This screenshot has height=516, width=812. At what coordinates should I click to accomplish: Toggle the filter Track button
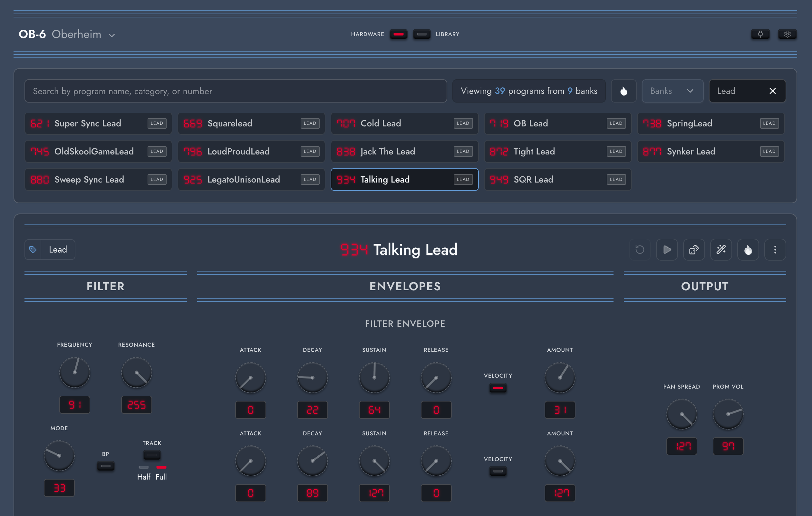[x=152, y=455]
